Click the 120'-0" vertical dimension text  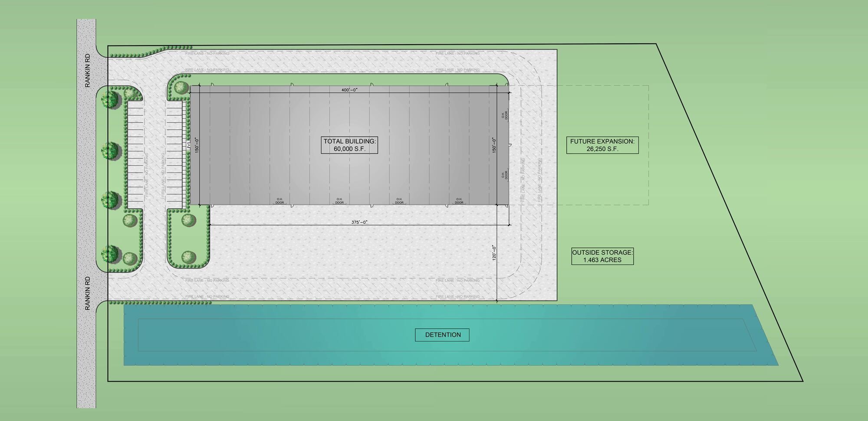tap(493, 253)
